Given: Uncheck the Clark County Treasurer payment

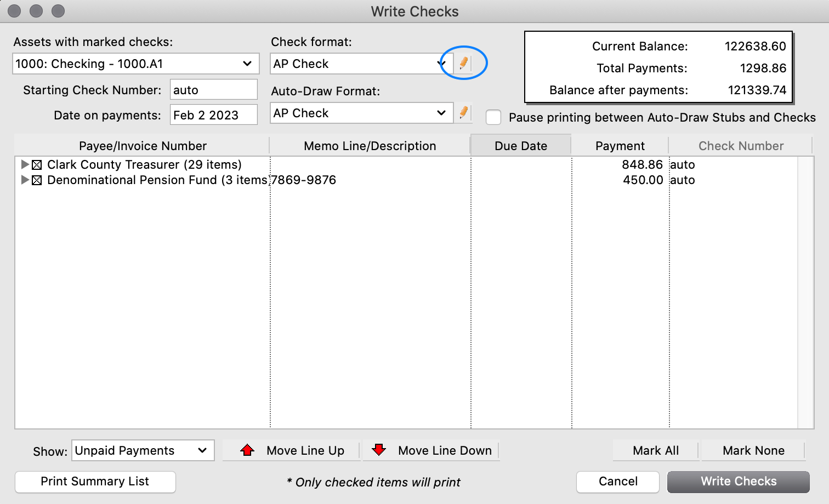Looking at the screenshot, I should (37, 164).
